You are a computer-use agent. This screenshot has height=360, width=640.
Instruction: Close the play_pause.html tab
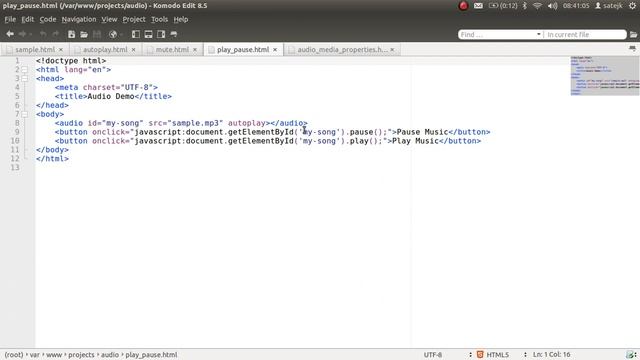coord(275,49)
